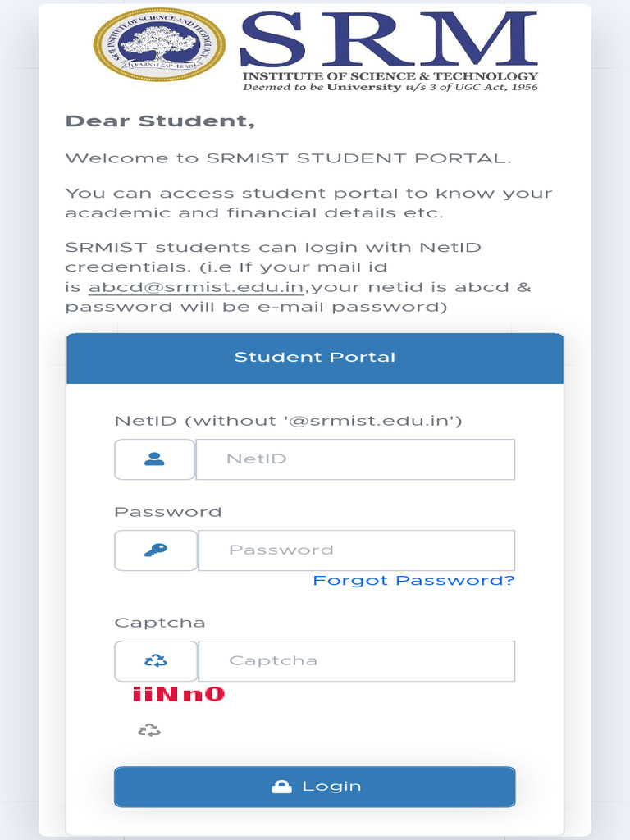The width and height of the screenshot is (630, 840).
Task: Reload captcha using gray refresh icon below image
Action: pos(149,729)
